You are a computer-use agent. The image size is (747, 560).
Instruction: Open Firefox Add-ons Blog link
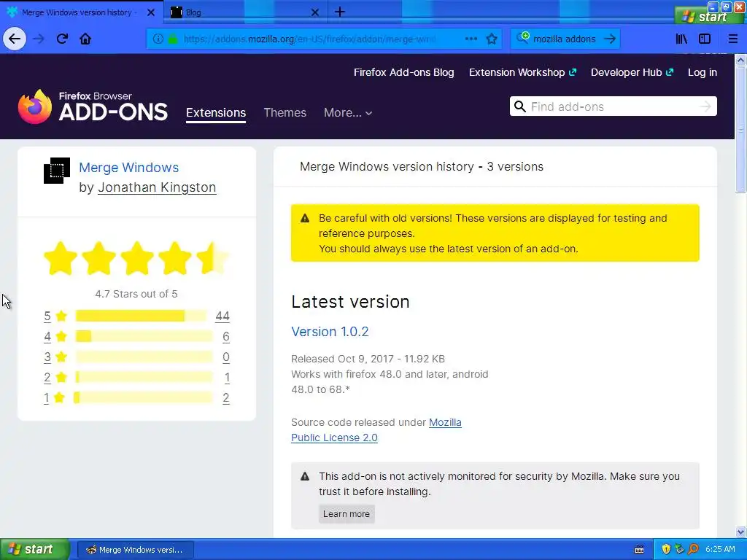pyautogui.click(x=403, y=72)
